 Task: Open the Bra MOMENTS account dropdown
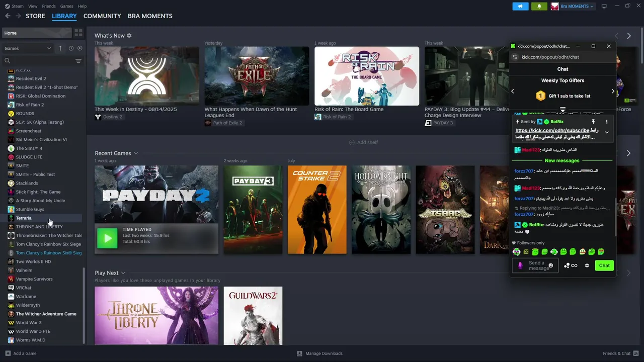click(x=573, y=6)
